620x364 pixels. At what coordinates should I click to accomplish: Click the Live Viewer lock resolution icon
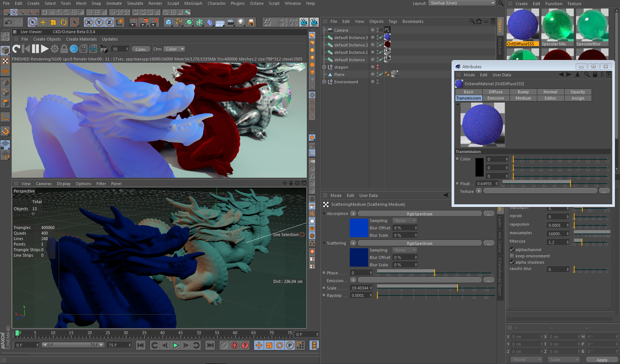coord(64,49)
